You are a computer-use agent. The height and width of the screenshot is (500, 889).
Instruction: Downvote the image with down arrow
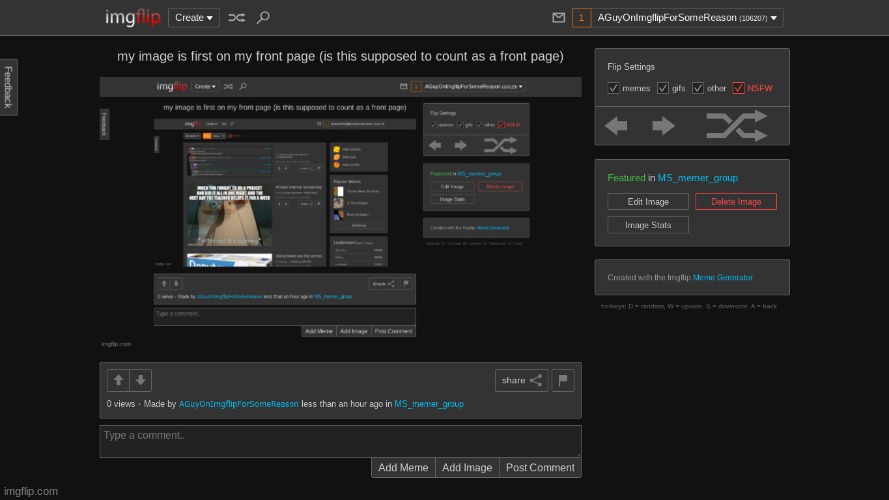pos(140,380)
